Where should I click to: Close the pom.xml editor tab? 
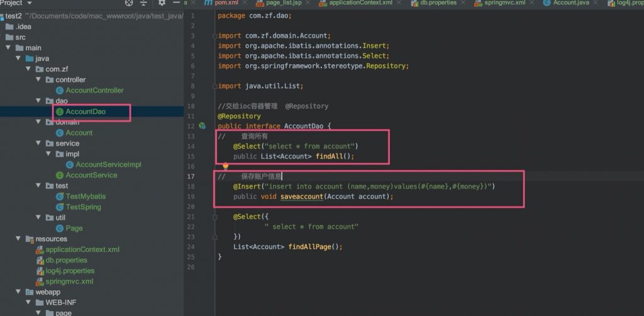click(x=245, y=3)
